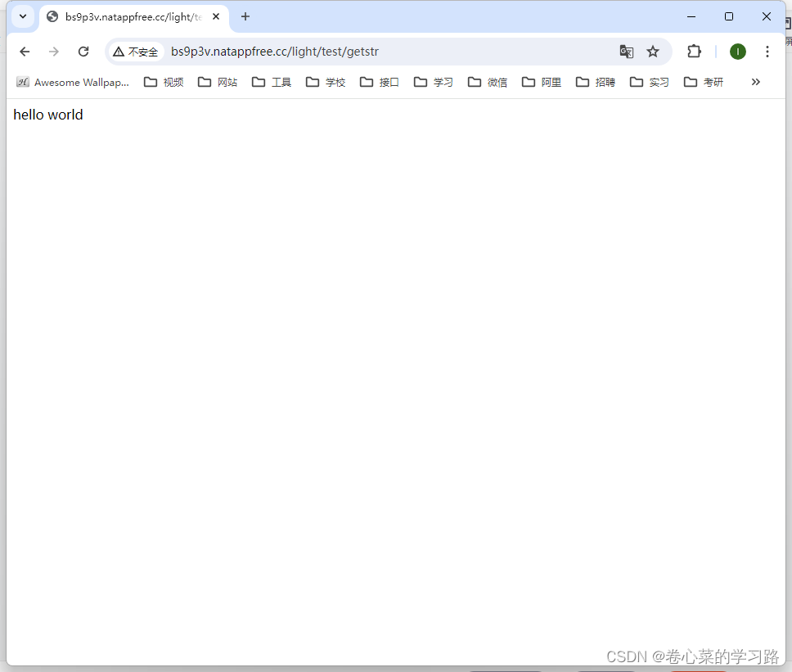Image resolution: width=792 pixels, height=672 pixels.
Task: Open the 招聘 bookmark folder
Action: (x=596, y=83)
